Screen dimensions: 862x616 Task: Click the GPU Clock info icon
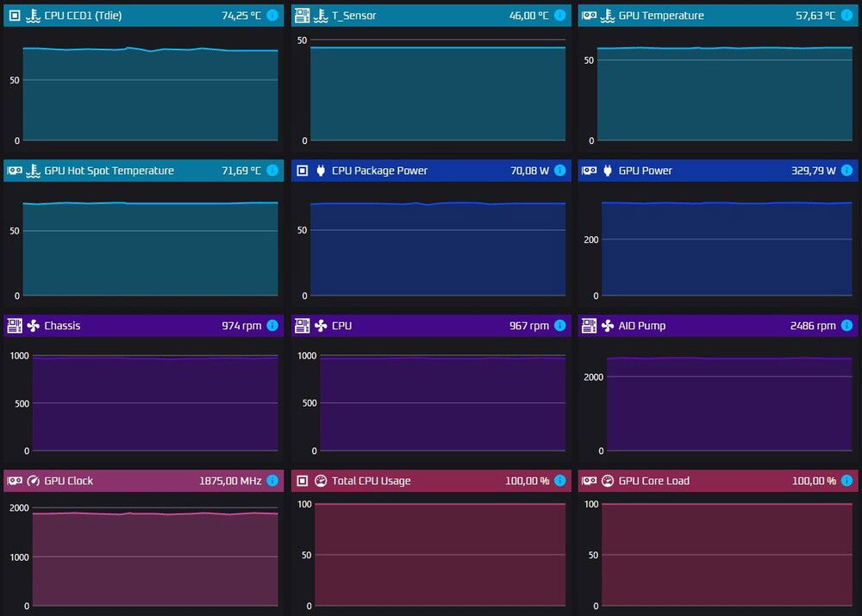(x=272, y=481)
